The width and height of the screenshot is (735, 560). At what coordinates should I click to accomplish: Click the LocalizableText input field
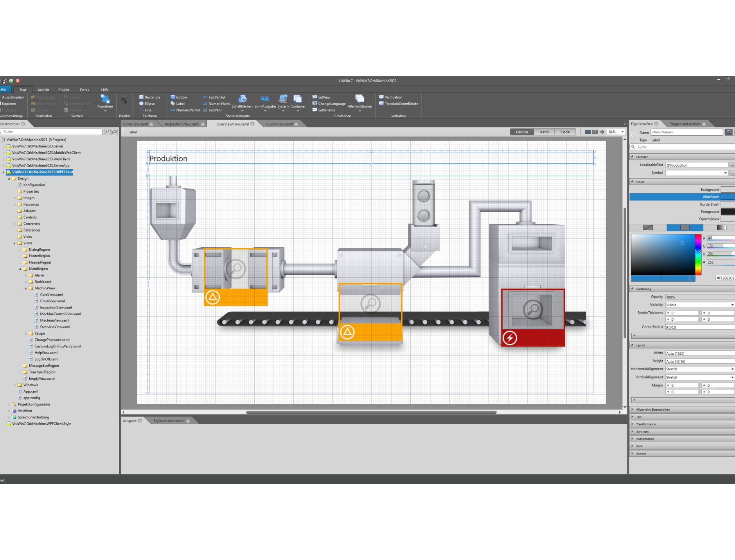pyautogui.click(x=697, y=165)
